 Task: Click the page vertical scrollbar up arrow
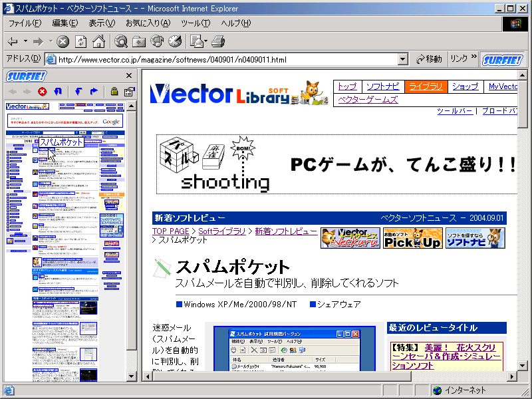point(523,75)
